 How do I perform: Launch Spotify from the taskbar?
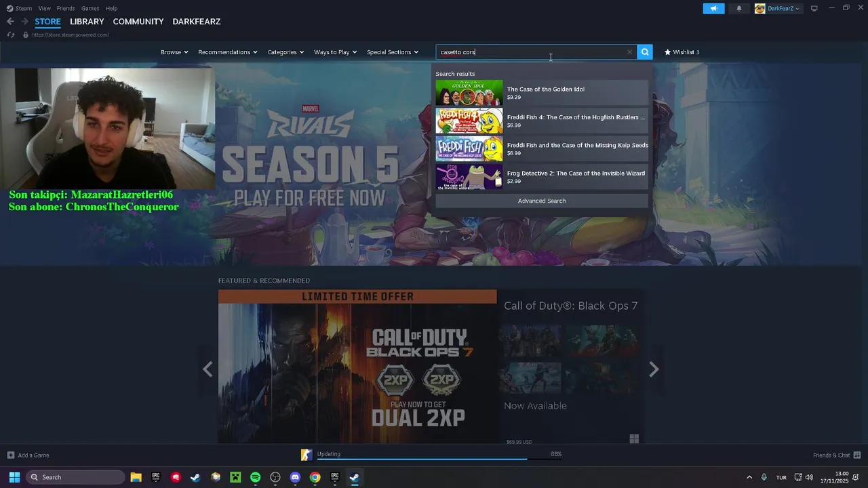255,477
